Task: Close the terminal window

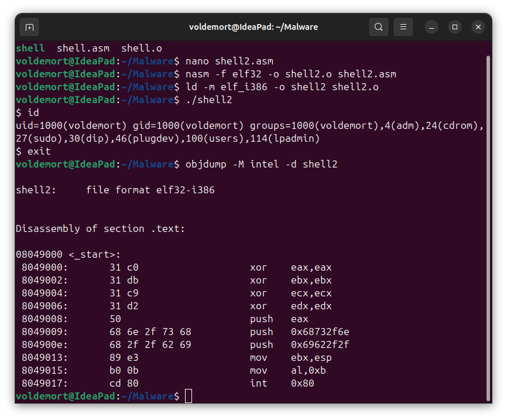Action: click(x=478, y=27)
